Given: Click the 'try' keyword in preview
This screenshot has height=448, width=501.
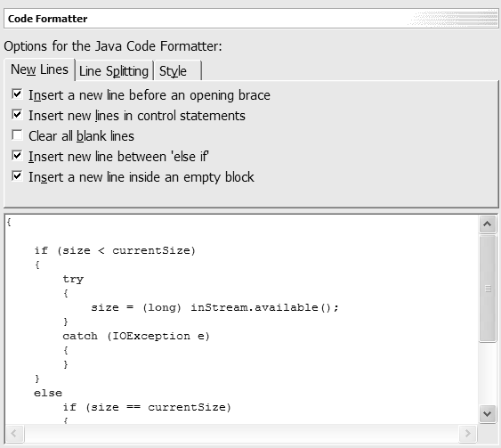Looking at the screenshot, I should pos(73,279).
